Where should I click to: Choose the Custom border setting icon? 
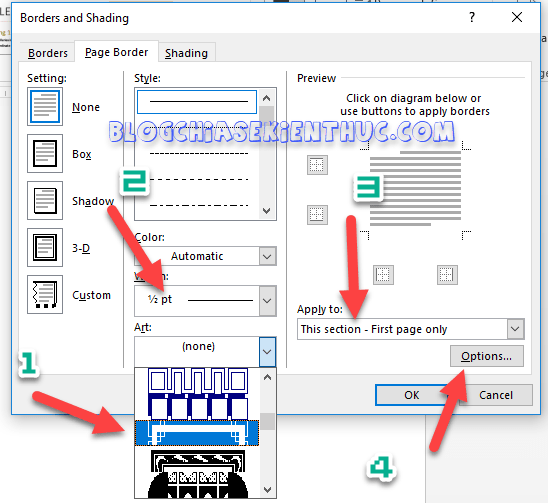coord(45,294)
